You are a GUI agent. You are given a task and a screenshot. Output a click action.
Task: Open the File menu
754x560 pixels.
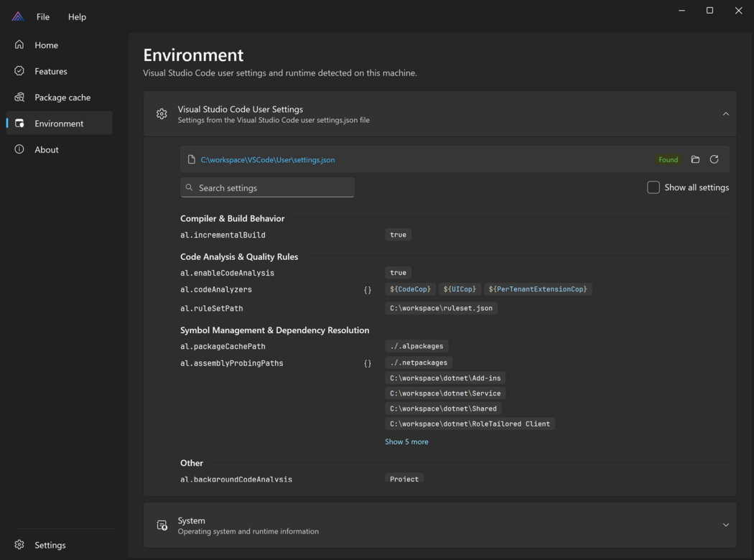[x=43, y=17]
